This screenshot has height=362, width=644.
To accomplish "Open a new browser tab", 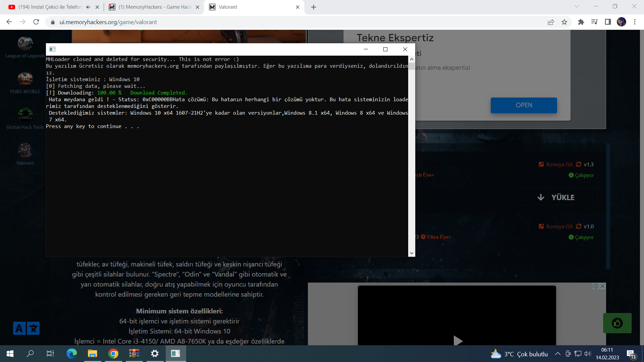I will [314, 7].
